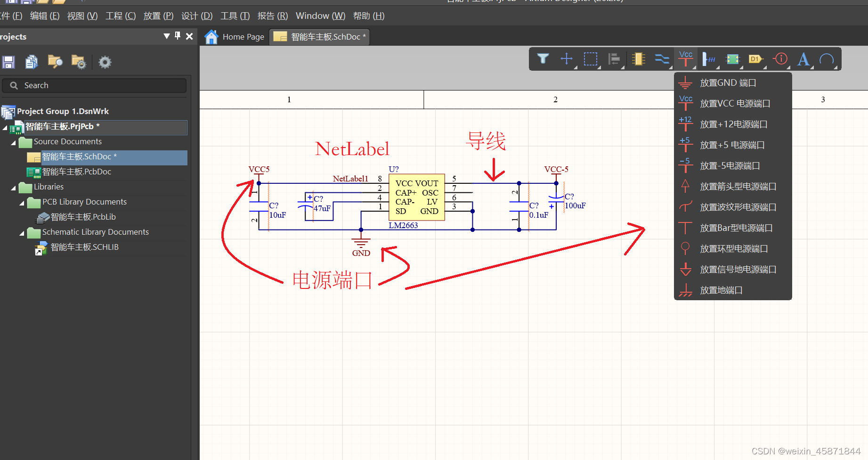Select the move objects tool
This screenshot has height=460, width=868.
tap(567, 59)
